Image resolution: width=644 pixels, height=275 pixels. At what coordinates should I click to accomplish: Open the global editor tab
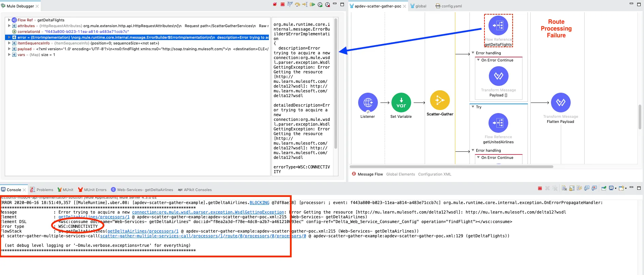pos(418,6)
